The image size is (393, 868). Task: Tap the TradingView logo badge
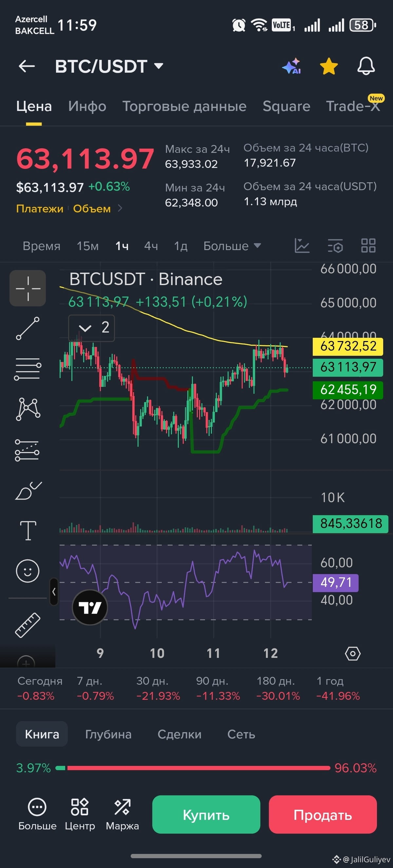pos(90,607)
